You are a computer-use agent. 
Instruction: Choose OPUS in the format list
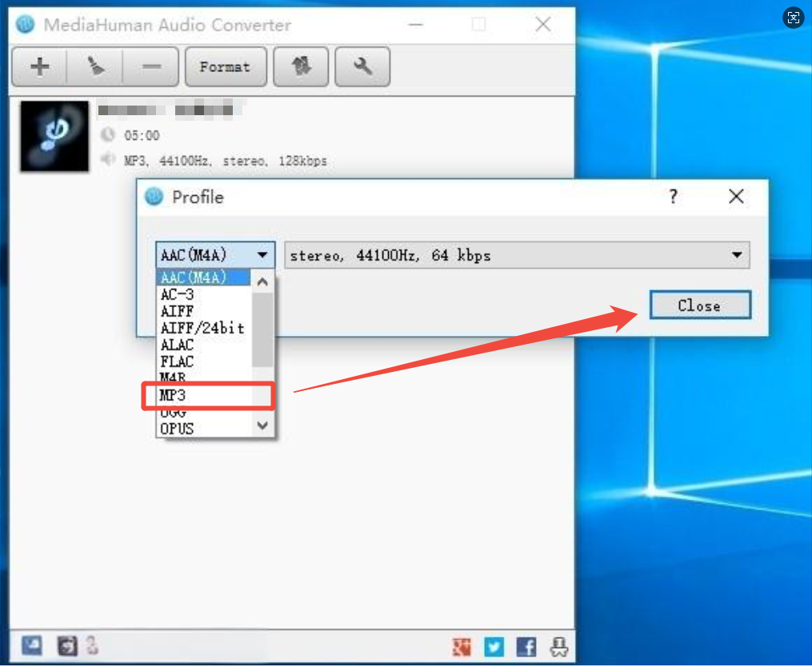coord(203,429)
